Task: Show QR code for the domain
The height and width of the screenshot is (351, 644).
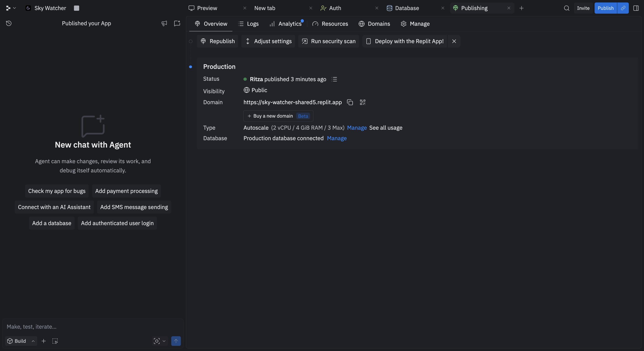Action: (362, 102)
